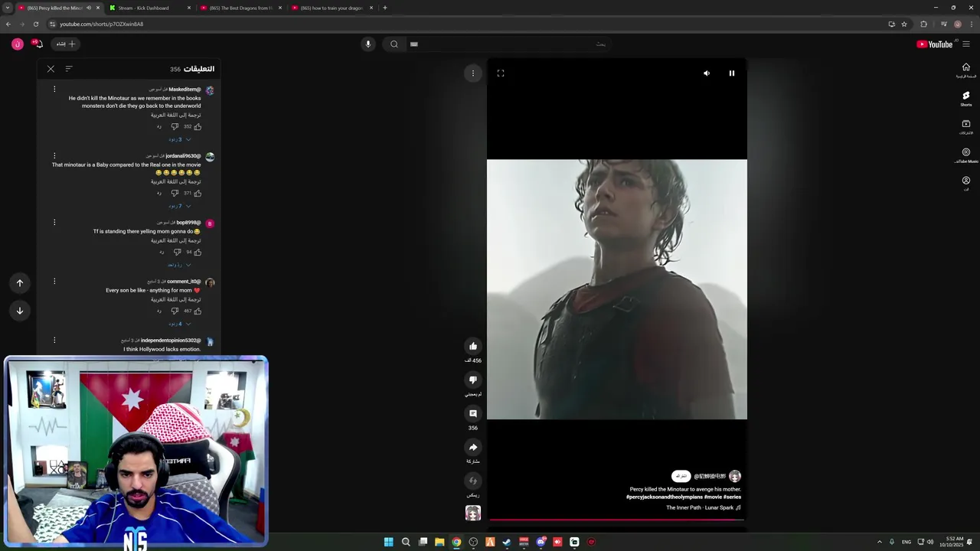Open a new Chrome tab
Image resolution: width=980 pixels, height=551 pixels.
tap(385, 8)
